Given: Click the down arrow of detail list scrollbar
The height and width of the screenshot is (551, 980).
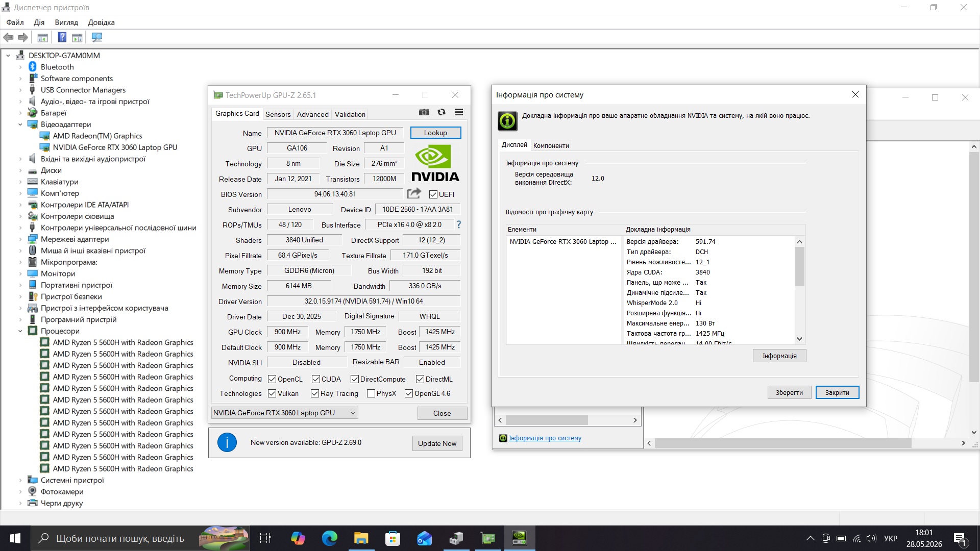Looking at the screenshot, I should [799, 339].
